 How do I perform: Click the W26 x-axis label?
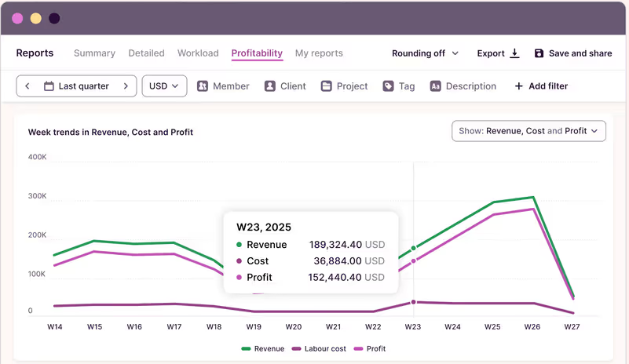532,326
